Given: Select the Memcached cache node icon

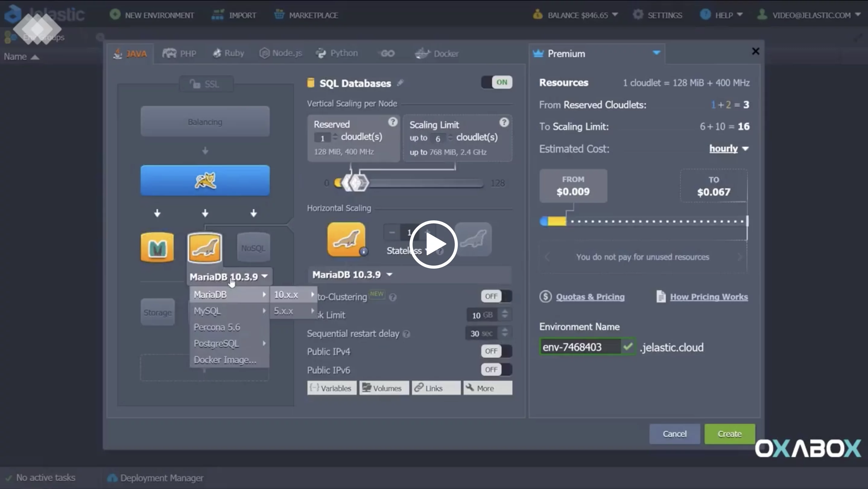Looking at the screenshot, I should (157, 248).
